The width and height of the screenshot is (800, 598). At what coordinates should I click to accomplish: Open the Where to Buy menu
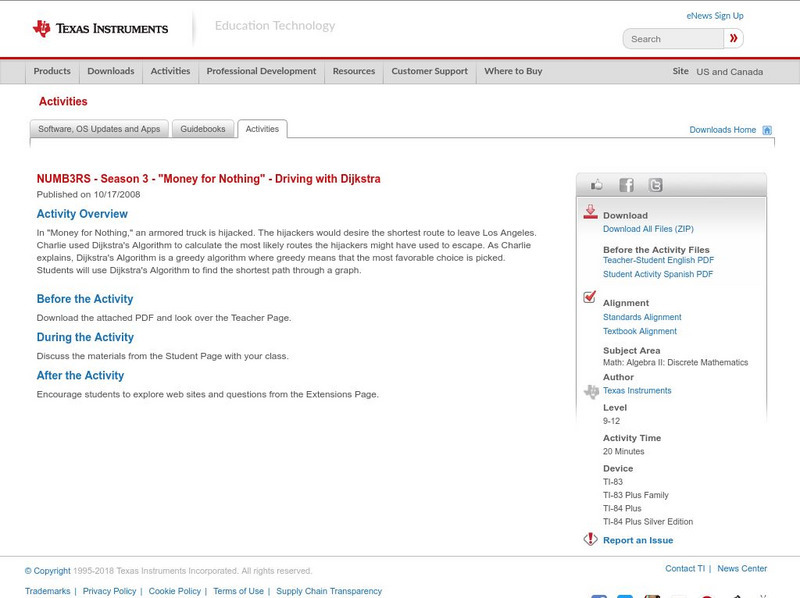(513, 71)
